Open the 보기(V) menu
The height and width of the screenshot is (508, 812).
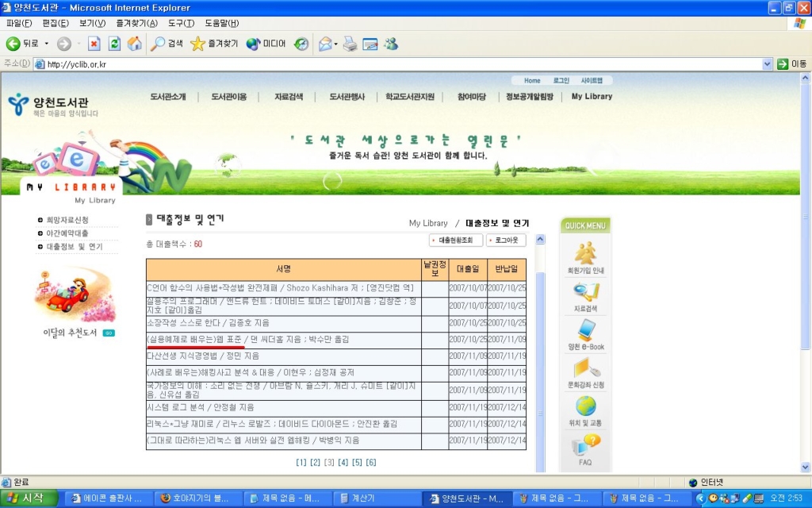(92, 23)
